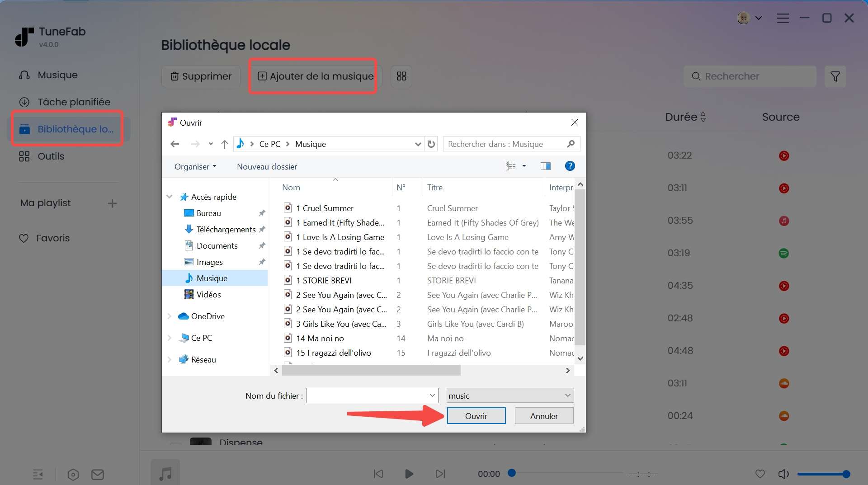Adjust the volume slider handle
Screen dimensions: 868x485
pyautogui.click(x=846, y=474)
